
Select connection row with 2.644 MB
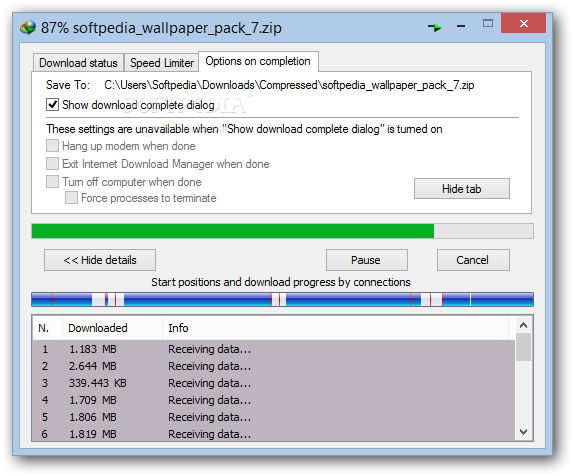point(274,366)
